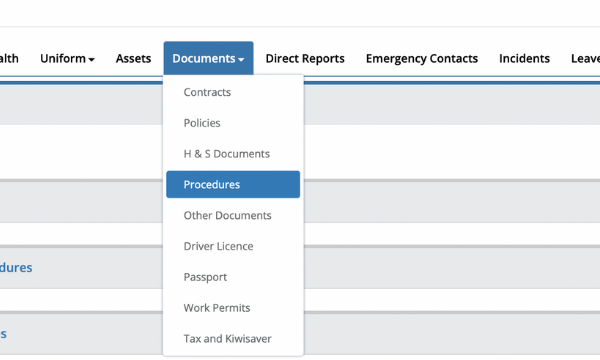Open the Direct Reports tab
600x360 pixels.
point(305,59)
